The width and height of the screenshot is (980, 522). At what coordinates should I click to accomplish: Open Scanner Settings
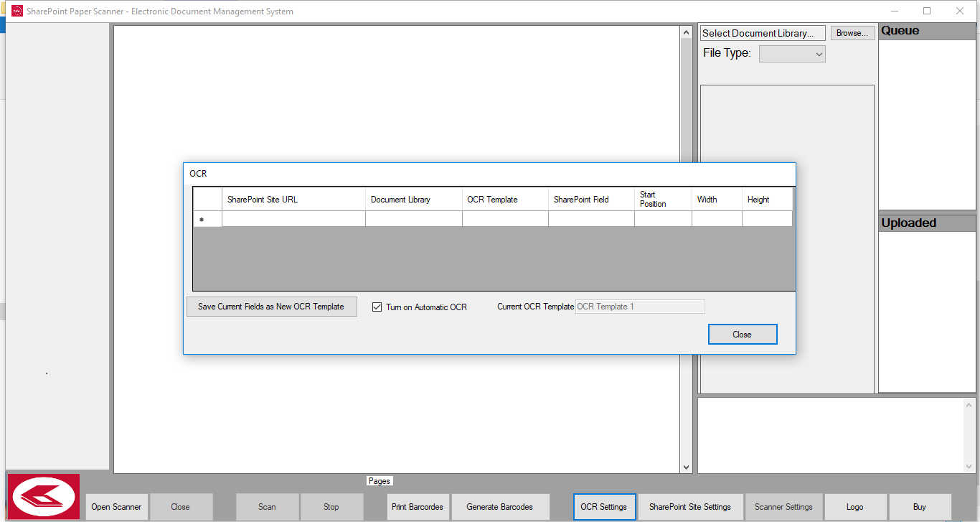click(x=783, y=507)
